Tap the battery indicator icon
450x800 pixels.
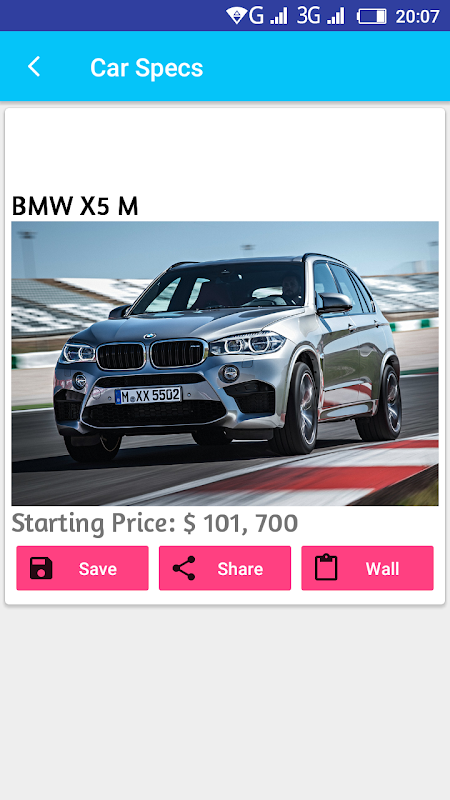click(372, 16)
